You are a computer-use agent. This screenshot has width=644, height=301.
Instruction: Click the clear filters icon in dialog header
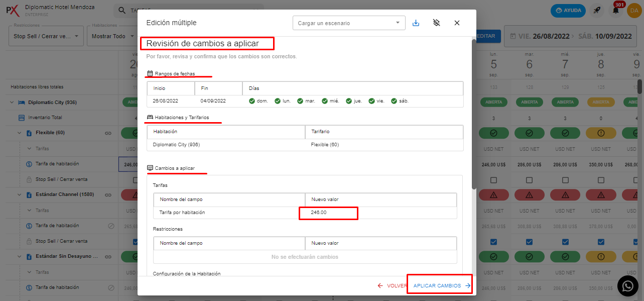coord(436,23)
